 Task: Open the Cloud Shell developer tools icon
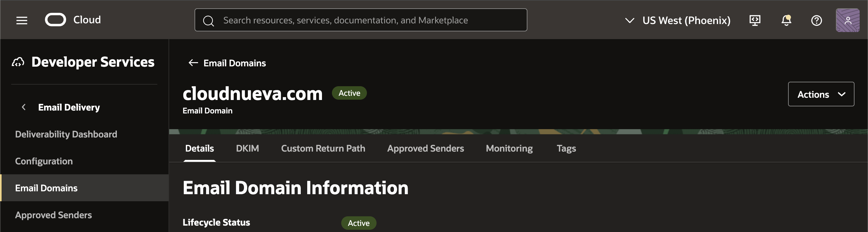click(755, 20)
